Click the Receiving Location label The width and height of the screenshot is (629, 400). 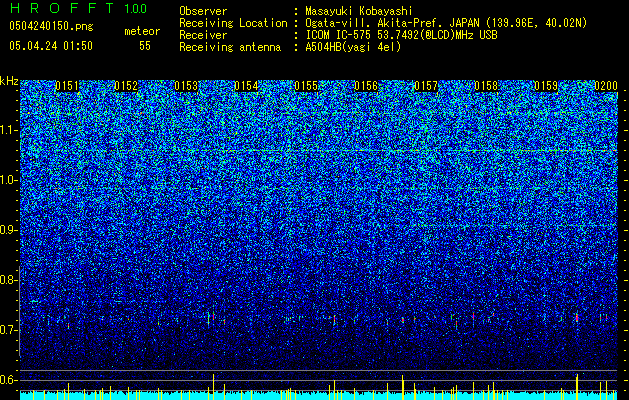tap(233, 23)
